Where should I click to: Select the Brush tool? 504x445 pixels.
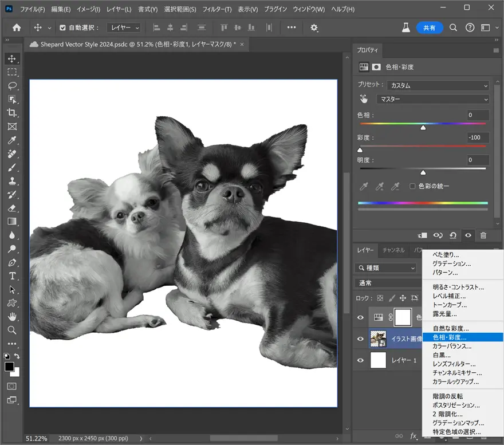pyautogui.click(x=12, y=167)
